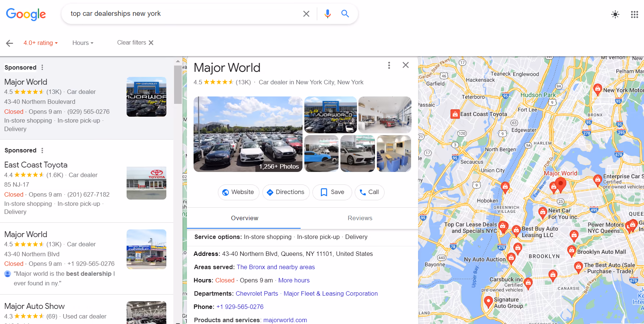Visit the Major World Website button
644x324 pixels.
click(x=238, y=192)
